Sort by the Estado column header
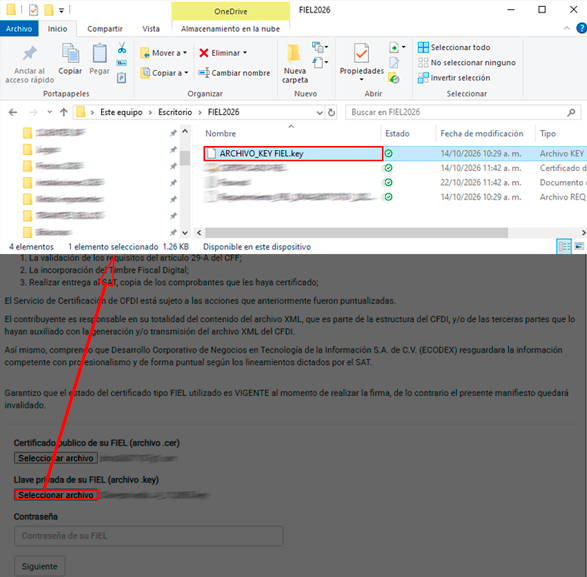Viewport: 587px width, 577px height. tap(397, 134)
